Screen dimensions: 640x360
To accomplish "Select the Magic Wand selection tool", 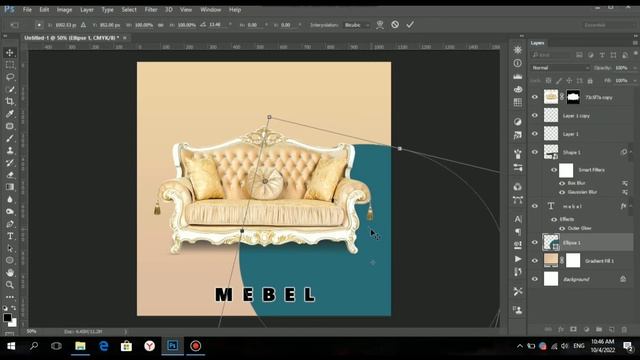I will click(x=10, y=89).
